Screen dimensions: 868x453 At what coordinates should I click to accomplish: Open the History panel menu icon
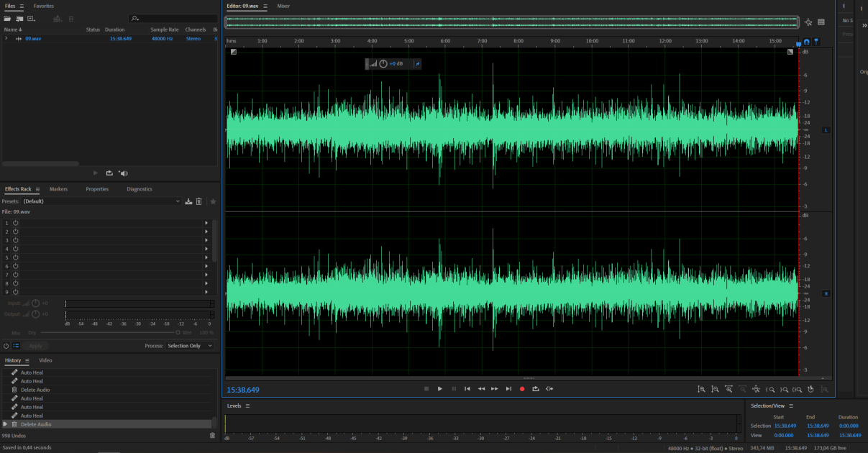(27, 360)
